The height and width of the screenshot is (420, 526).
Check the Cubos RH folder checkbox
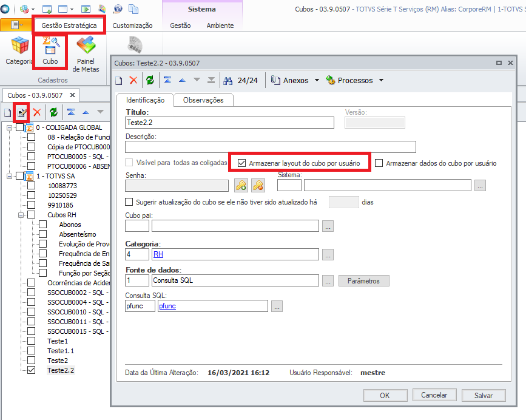31,215
